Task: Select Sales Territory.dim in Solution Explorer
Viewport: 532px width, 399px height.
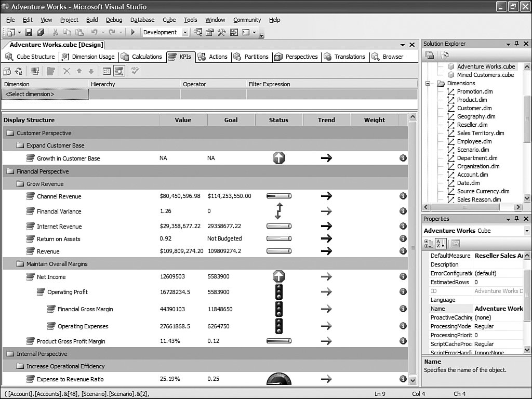Action: pos(481,133)
